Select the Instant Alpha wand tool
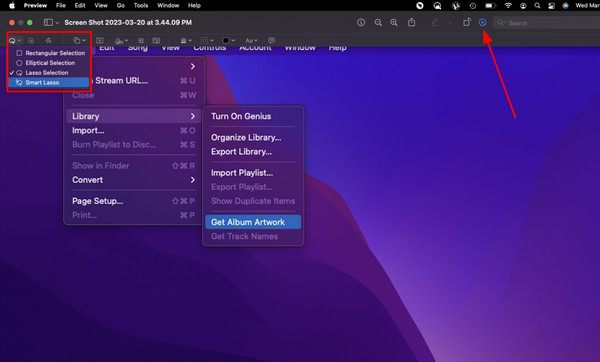The image size is (600, 362). 31,41
